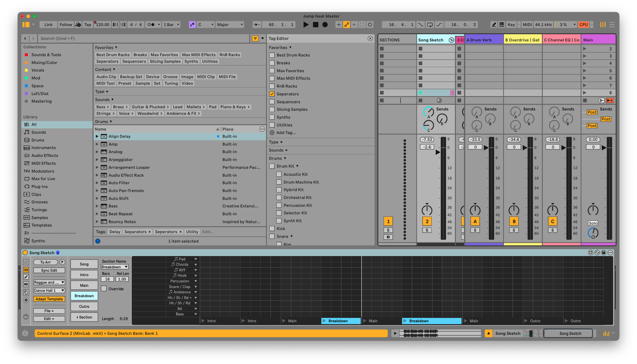Screen dimensions: 637x364
Task: Open the Section Name Breakdown dropdown
Action: click(115, 267)
